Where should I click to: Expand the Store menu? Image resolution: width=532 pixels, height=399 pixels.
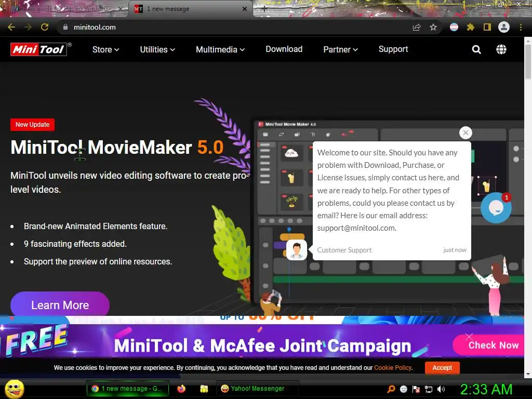(105, 49)
